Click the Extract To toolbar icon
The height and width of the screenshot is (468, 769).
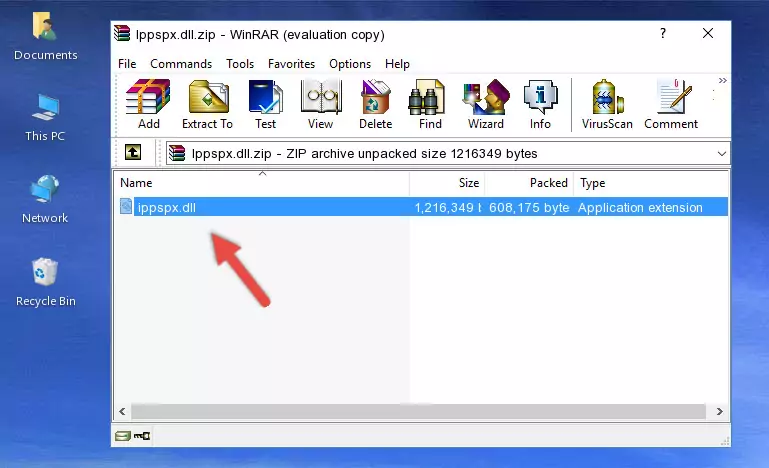(x=207, y=104)
